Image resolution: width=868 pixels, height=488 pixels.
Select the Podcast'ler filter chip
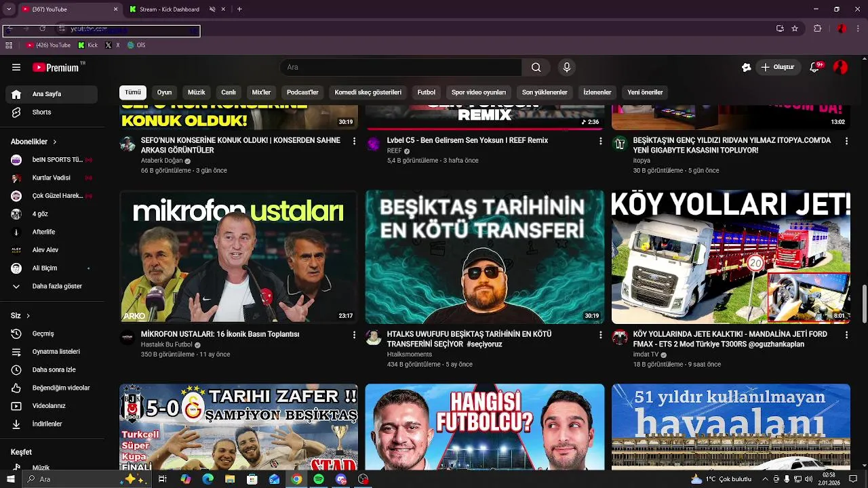(302, 92)
